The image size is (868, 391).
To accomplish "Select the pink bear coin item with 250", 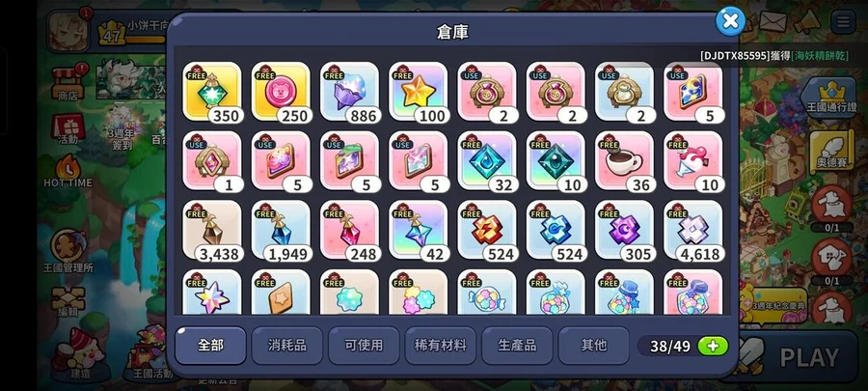I will 281,92.
